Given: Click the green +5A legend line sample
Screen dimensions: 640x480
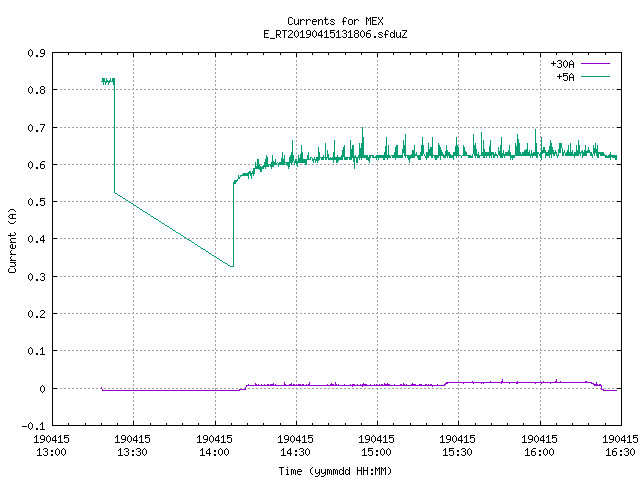Looking at the screenshot, I should click(x=595, y=76).
